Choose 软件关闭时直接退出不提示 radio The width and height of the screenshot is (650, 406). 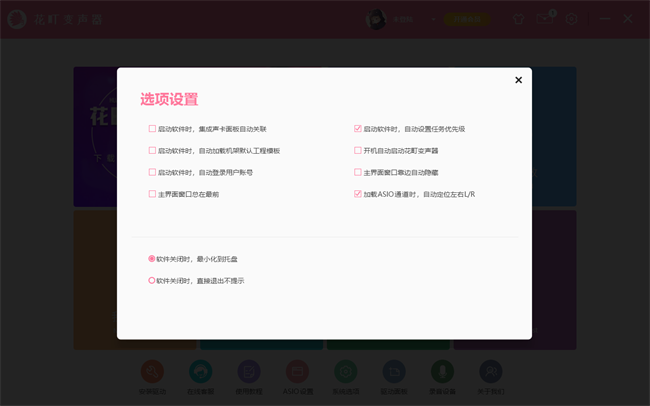pyautogui.click(x=152, y=281)
